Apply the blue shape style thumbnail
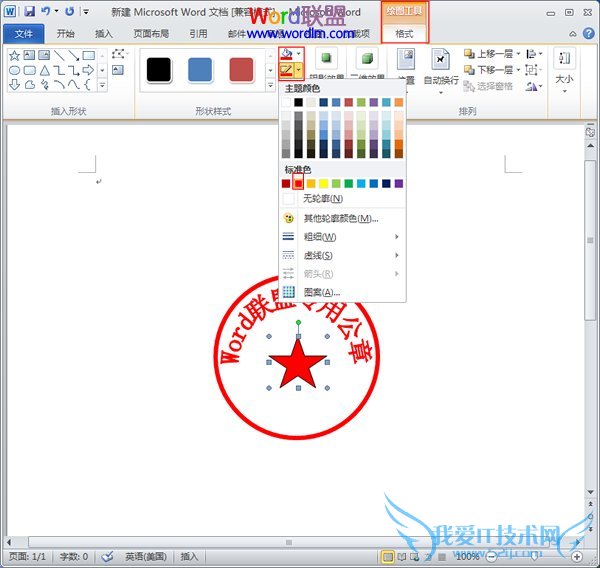Image resolution: width=600 pixels, height=568 pixels. pos(200,70)
